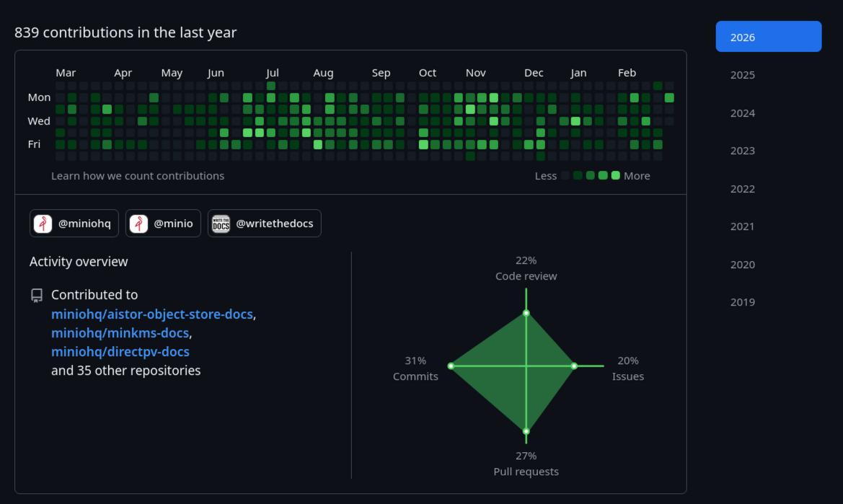Select the 2022 contributions year
This screenshot has width=843, height=504.
tap(742, 188)
